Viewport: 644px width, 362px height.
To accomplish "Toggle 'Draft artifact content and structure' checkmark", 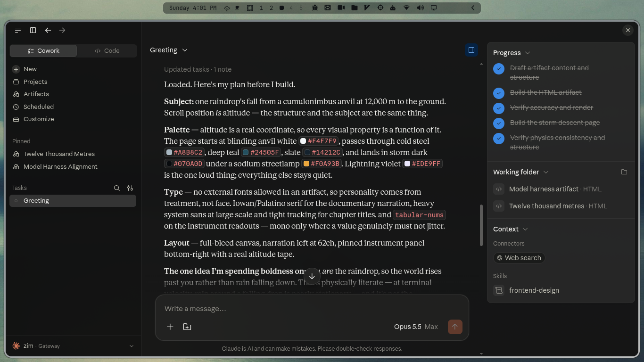I will [499, 69].
